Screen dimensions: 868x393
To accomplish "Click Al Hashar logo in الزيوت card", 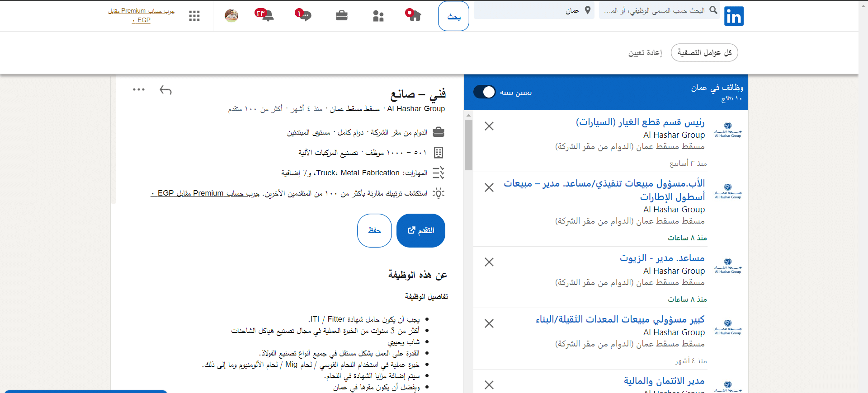I will [728, 266].
